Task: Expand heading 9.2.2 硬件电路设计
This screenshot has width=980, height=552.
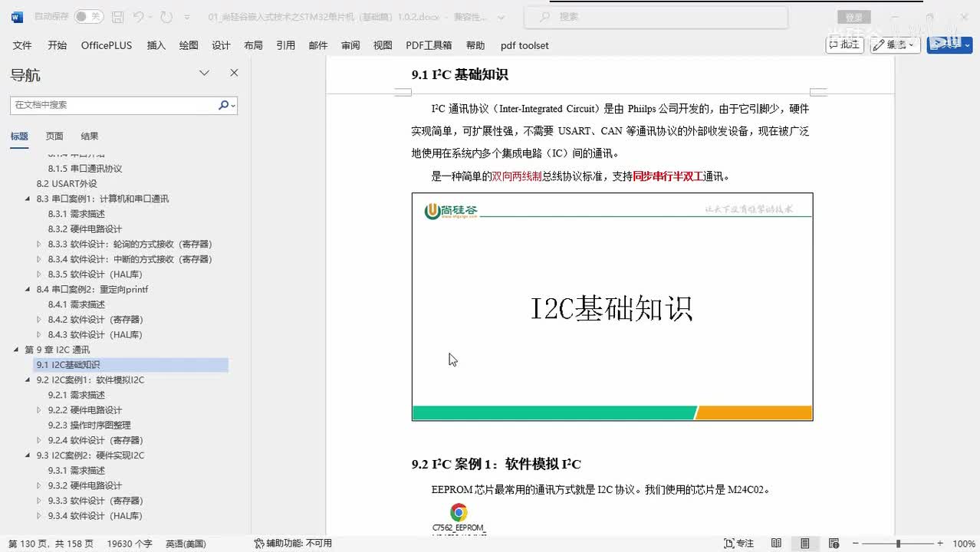Action: coord(39,410)
